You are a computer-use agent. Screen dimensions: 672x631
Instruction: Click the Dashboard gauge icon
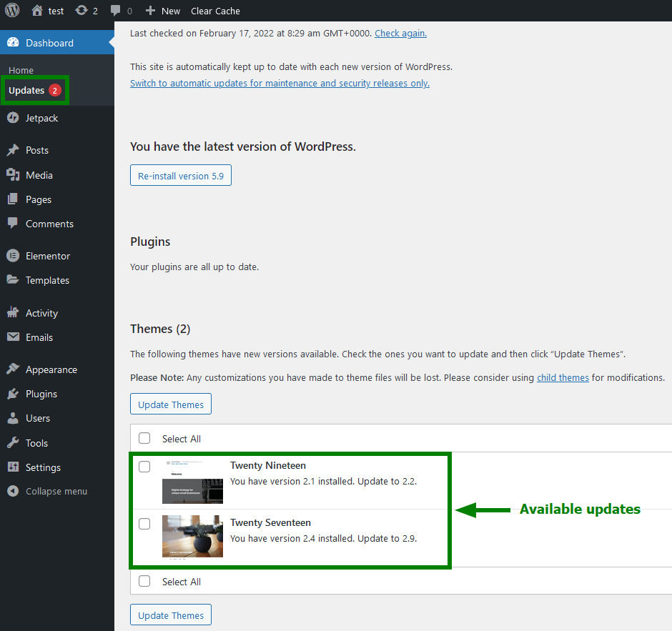14,42
